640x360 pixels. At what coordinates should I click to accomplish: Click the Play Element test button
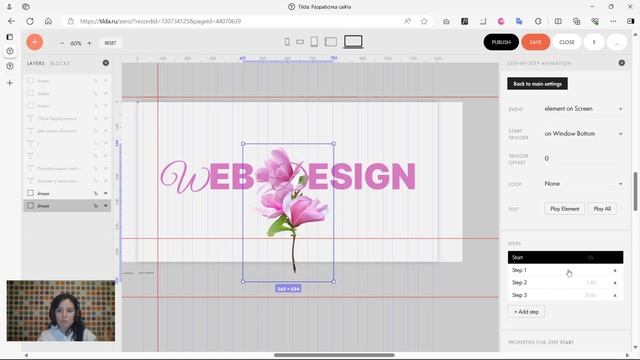click(x=564, y=209)
